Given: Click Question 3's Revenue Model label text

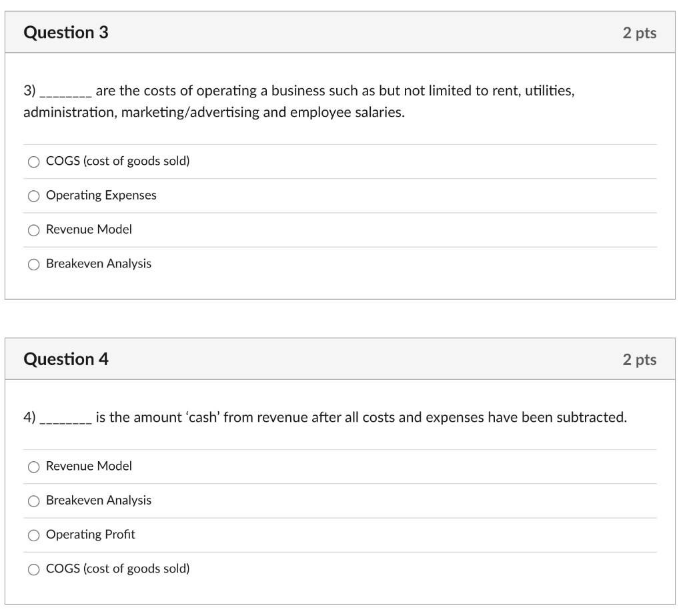Looking at the screenshot, I should 89,230.
